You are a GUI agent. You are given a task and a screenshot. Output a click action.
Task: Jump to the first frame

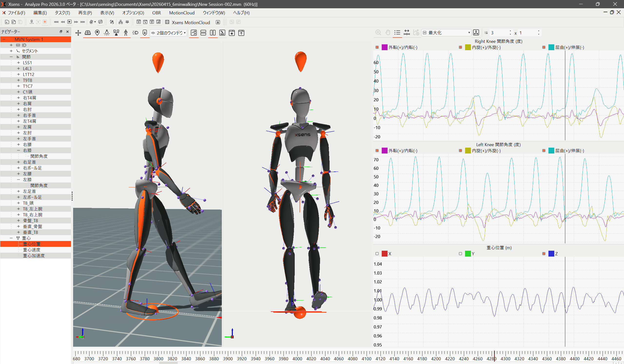(x=56, y=22)
